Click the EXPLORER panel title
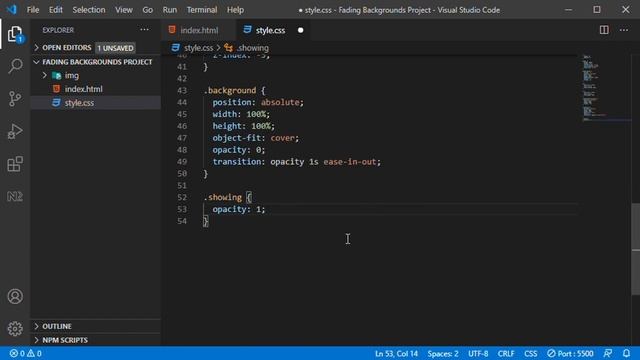This screenshot has width=640, height=360. (x=58, y=30)
